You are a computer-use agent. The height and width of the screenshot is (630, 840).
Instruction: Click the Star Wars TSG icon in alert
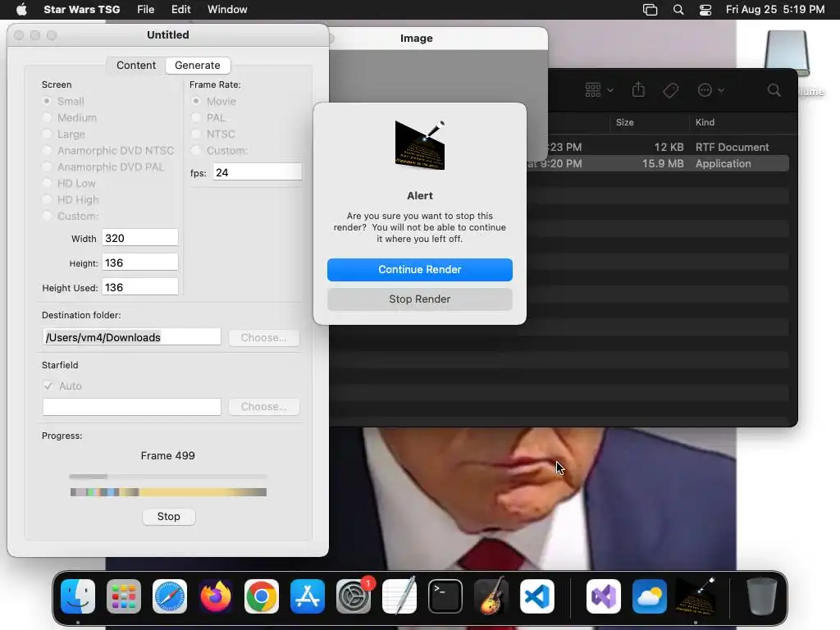pos(420,145)
